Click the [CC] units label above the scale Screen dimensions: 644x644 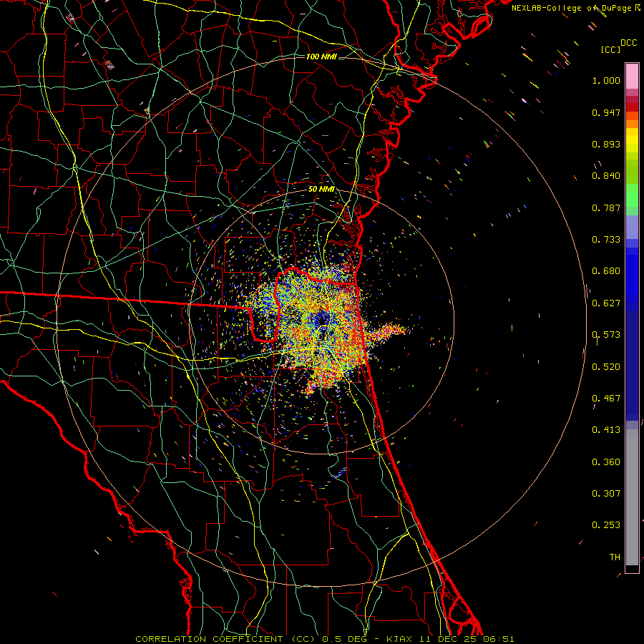coord(611,49)
